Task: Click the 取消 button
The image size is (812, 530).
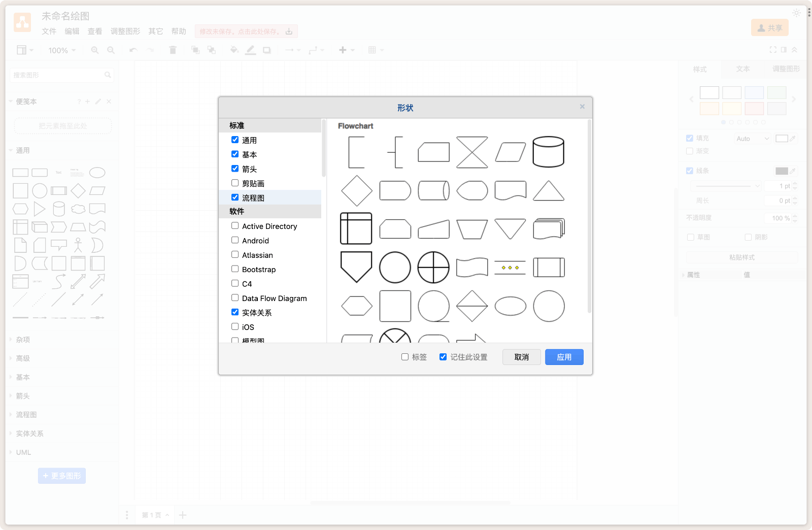Action: tap(522, 357)
